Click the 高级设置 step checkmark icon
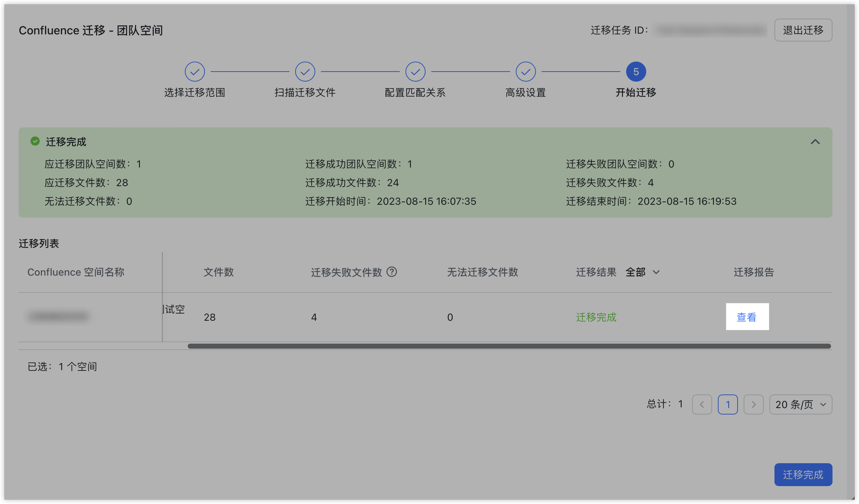The width and height of the screenshot is (859, 504). 525,71
